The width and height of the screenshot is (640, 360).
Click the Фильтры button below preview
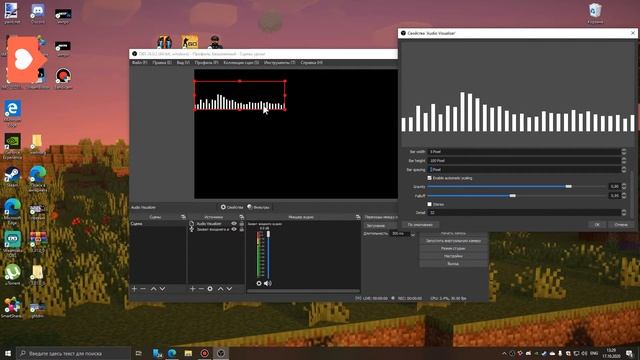[258, 207]
